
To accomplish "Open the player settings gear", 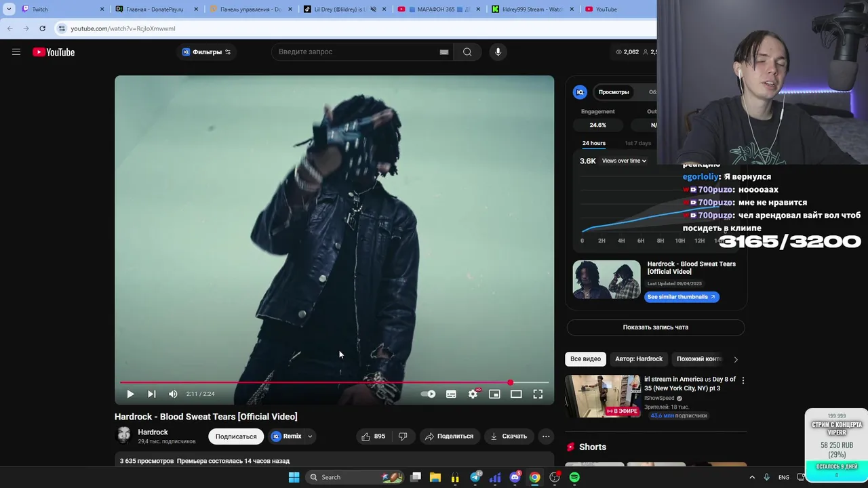I will click(x=473, y=394).
